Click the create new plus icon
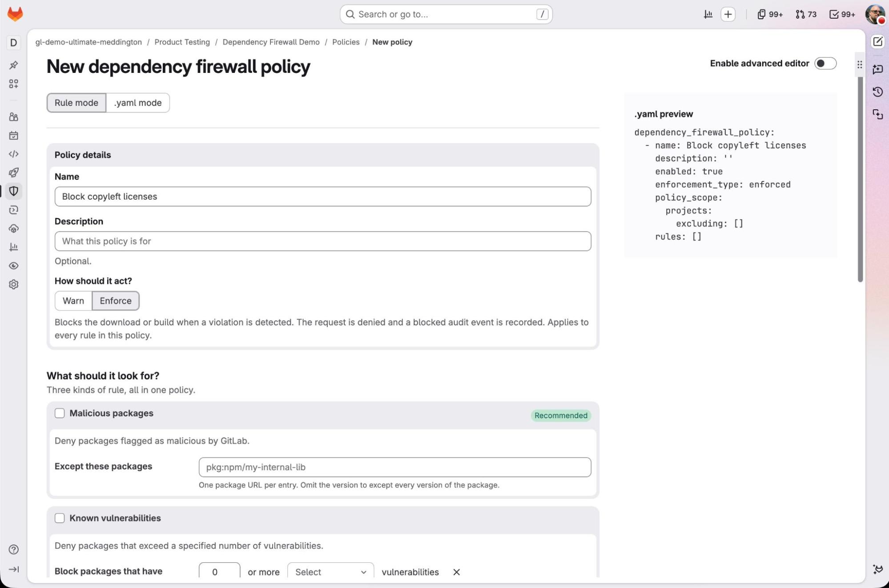 click(728, 14)
